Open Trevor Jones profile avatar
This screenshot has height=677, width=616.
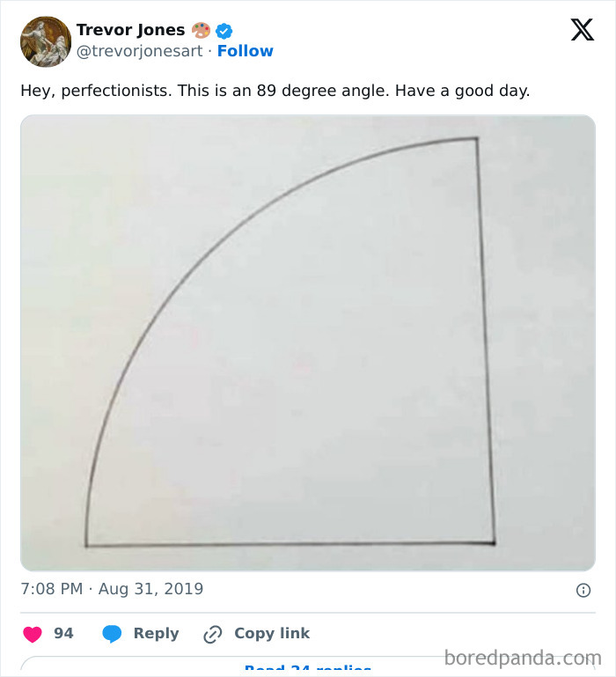[x=46, y=41]
